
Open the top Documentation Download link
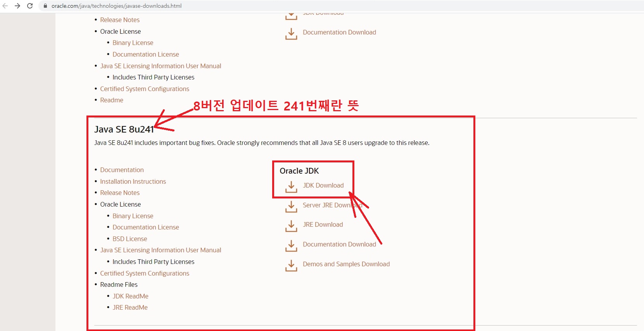pyautogui.click(x=339, y=32)
